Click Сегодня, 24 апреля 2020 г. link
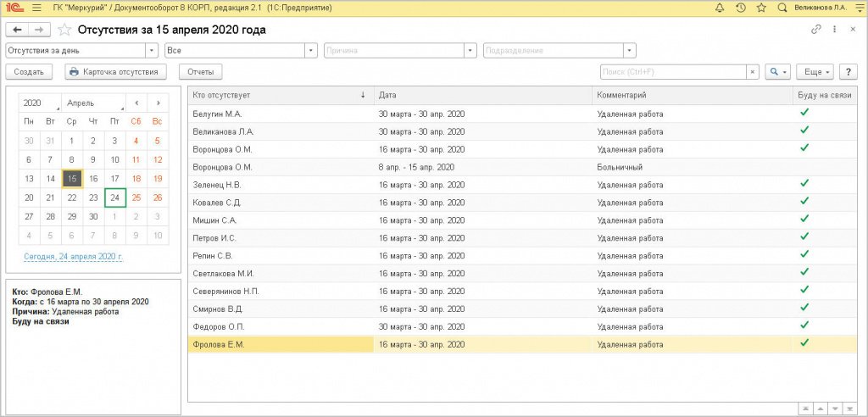 click(x=73, y=256)
